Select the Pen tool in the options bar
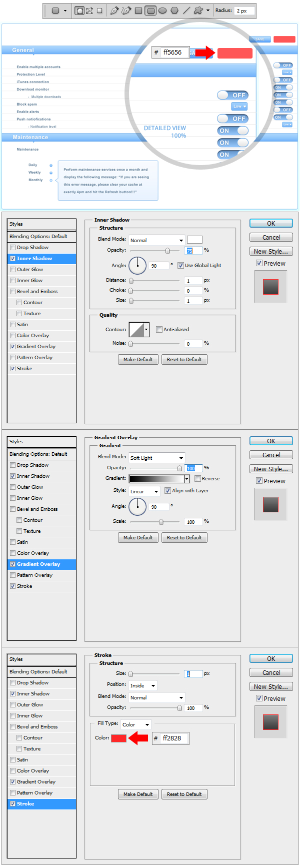 click(x=114, y=11)
